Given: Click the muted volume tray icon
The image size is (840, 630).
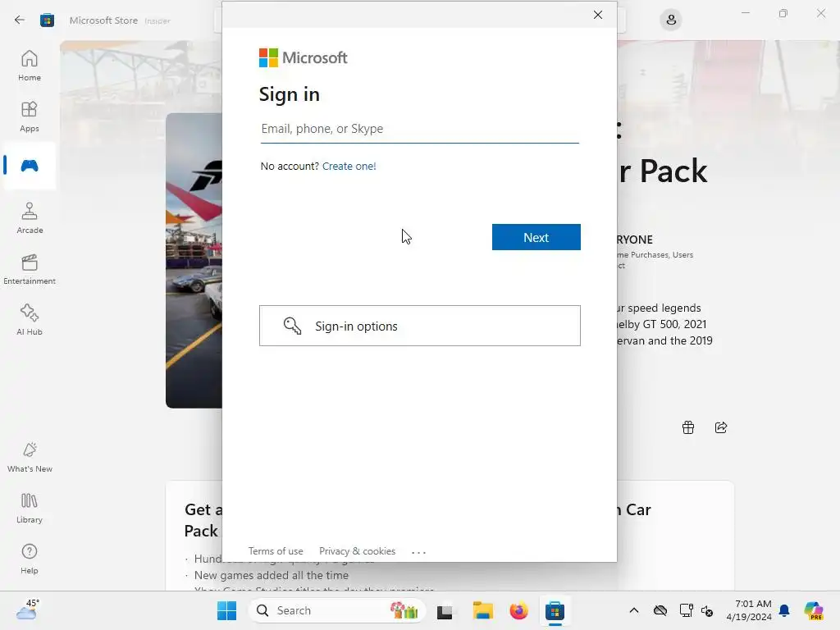Looking at the screenshot, I should click(x=707, y=611).
